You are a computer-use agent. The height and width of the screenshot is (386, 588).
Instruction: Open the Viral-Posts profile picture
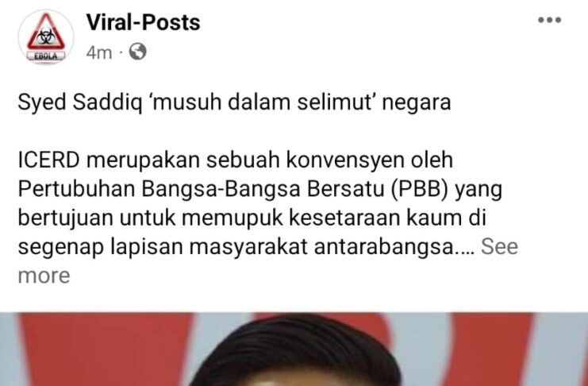pyautogui.click(x=46, y=37)
